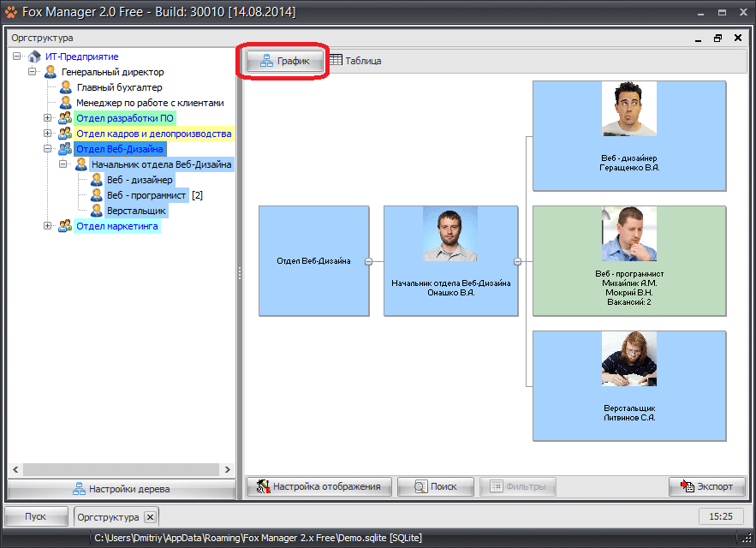Select Веб - дизайнер Геращенко В.А. chart card
756x548 pixels.
(x=629, y=136)
